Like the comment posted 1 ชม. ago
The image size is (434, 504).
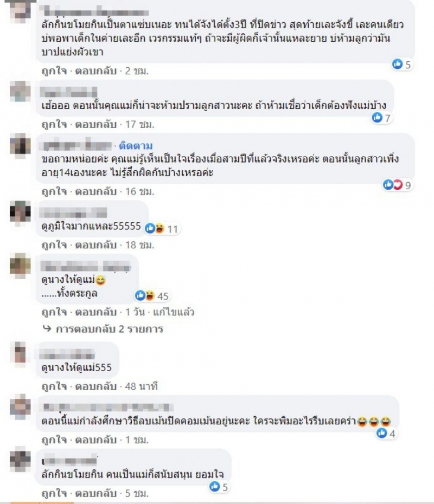click(x=54, y=440)
